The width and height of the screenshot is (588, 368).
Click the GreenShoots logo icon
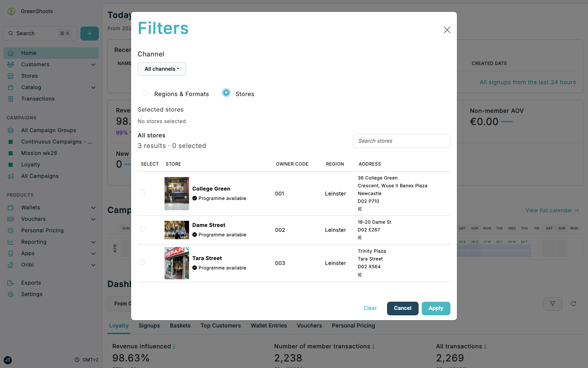point(11,11)
